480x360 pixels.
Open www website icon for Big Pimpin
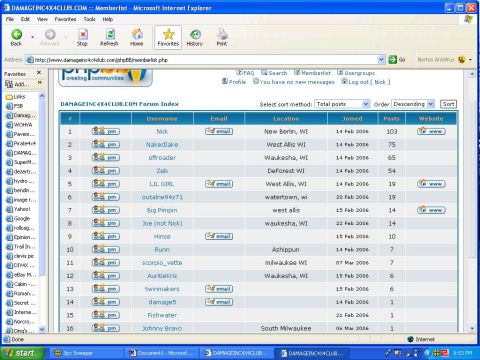[x=431, y=210]
